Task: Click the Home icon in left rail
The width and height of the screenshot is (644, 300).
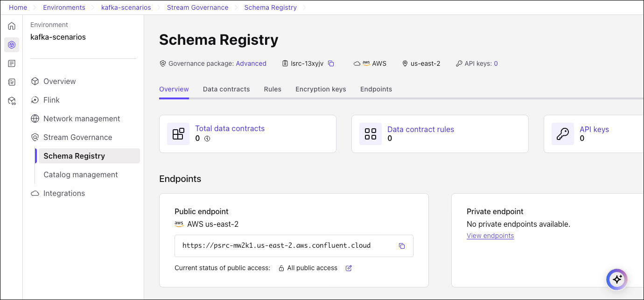Action: click(12, 26)
